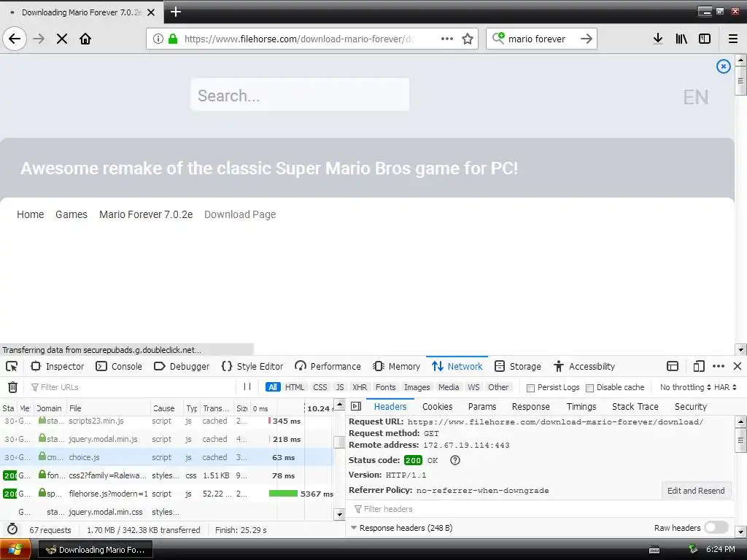This screenshot has height=560, width=747.
Task: Open EN language selector
Action: pos(695,97)
